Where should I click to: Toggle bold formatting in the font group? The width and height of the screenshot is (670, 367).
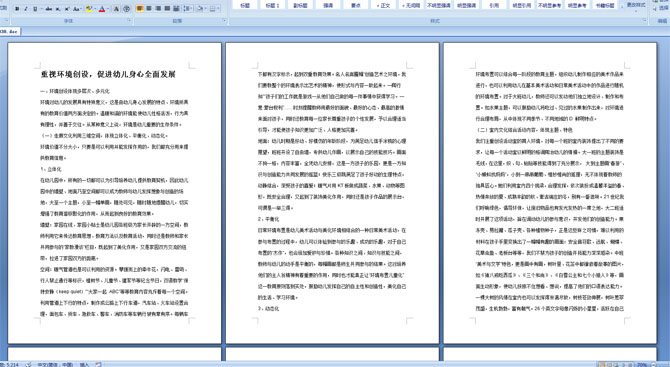pos(17,9)
